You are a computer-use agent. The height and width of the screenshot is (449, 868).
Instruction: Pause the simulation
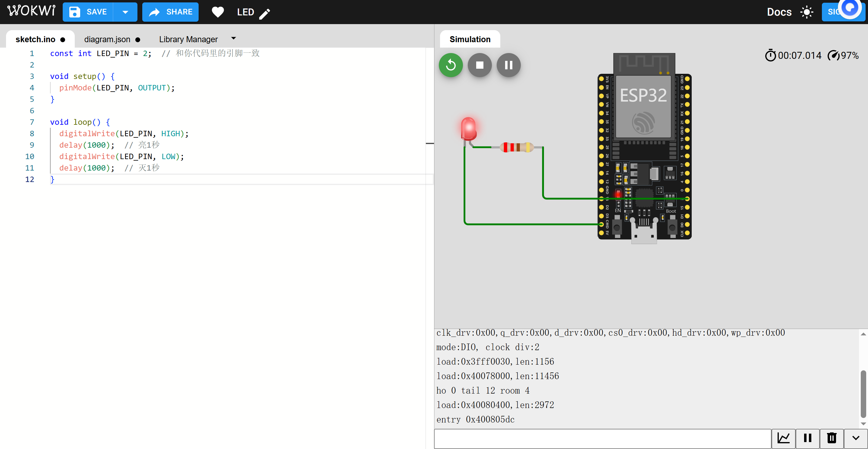(x=508, y=65)
